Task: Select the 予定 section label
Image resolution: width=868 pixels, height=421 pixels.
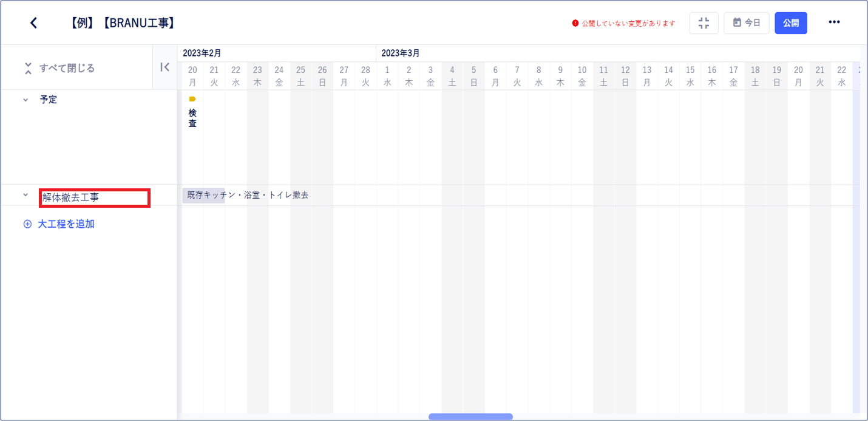Action: tap(49, 100)
